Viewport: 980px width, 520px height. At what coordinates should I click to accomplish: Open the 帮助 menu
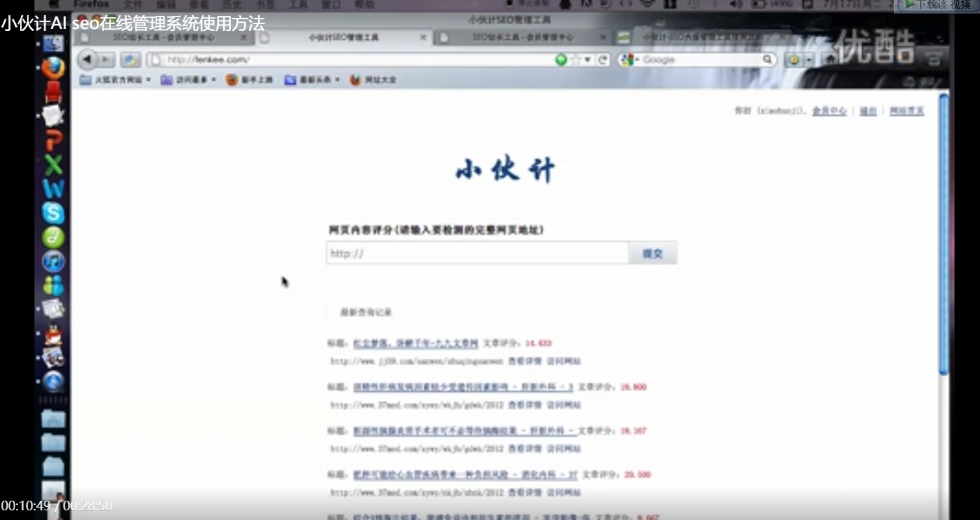[x=364, y=4]
